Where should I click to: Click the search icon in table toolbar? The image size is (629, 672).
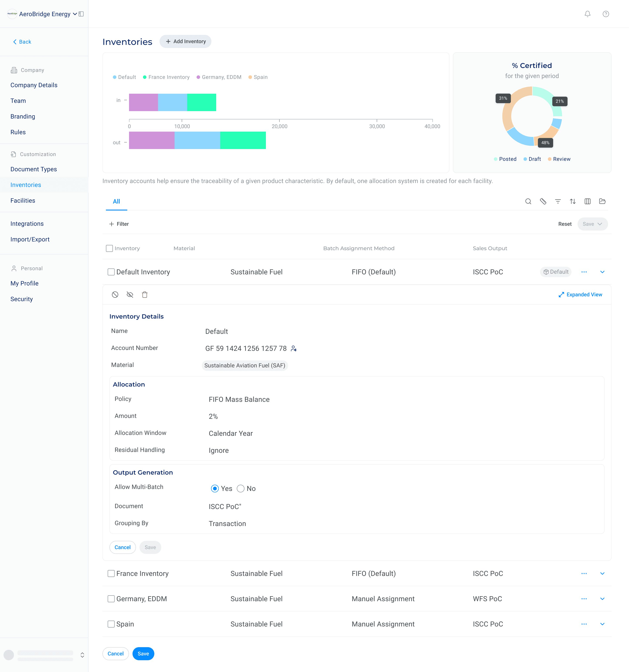[x=528, y=202]
